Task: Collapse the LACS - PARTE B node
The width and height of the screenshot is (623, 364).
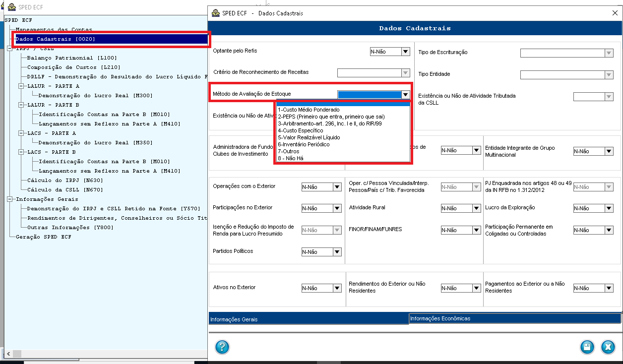Action: click(21, 152)
